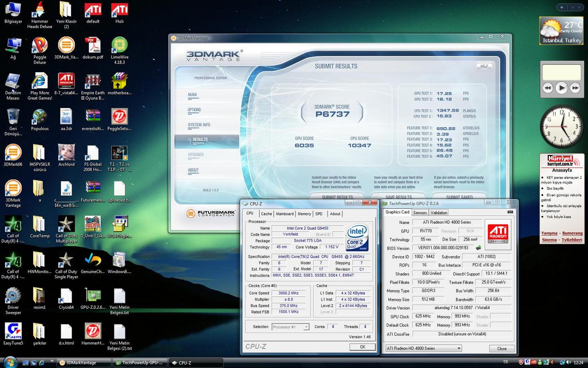Click play on the media player gadget
Screen dimensions: 588x368
[561, 87]
